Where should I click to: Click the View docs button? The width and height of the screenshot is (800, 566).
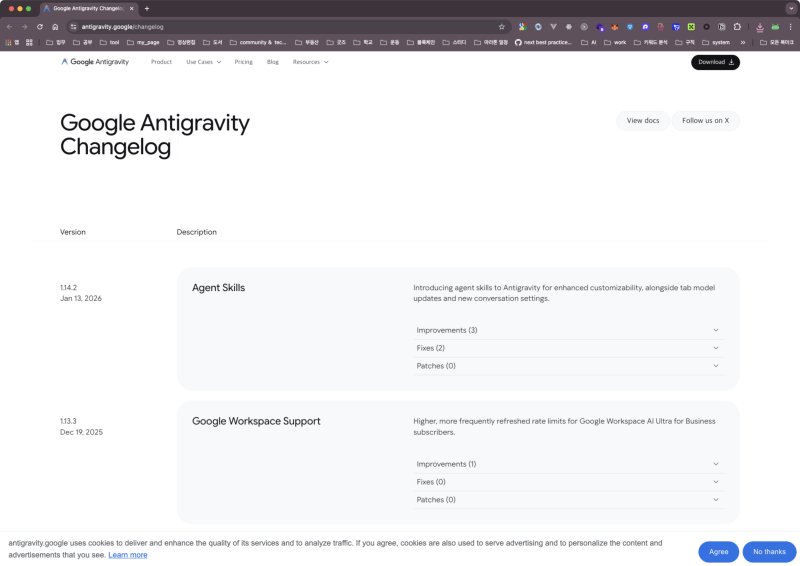click(643, 120)
